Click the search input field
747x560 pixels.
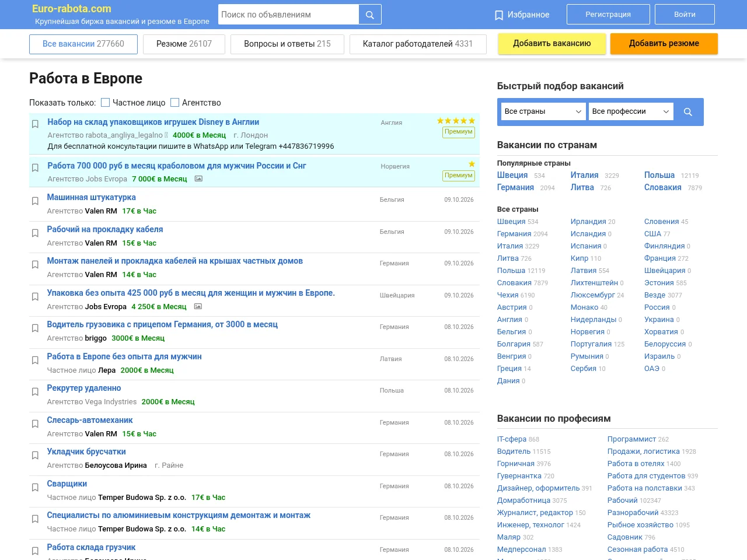(289, 15)
